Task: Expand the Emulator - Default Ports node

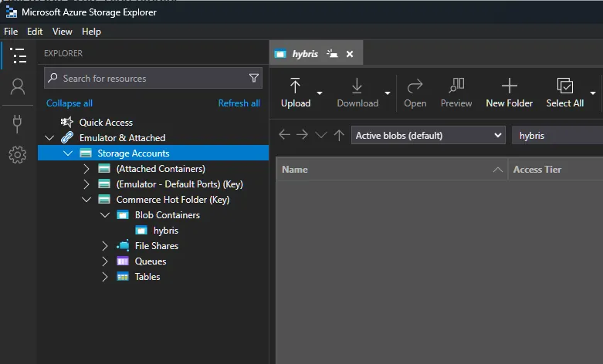Action: pyautogui.click(x=86, y=184)
